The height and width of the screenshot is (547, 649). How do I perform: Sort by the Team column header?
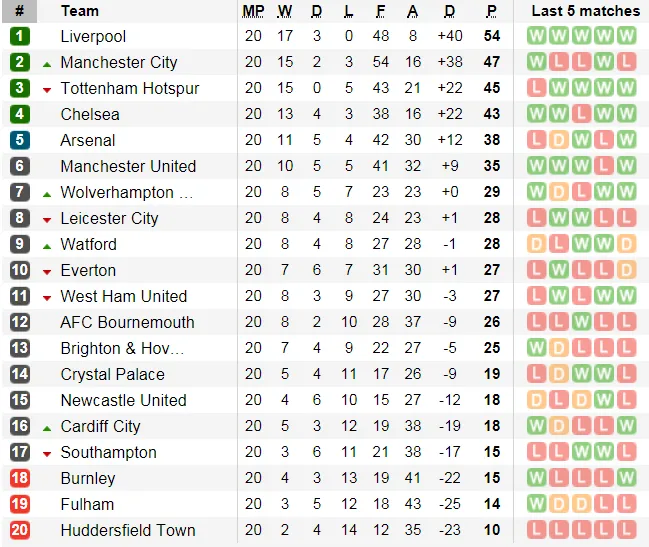tap(80, 11)
